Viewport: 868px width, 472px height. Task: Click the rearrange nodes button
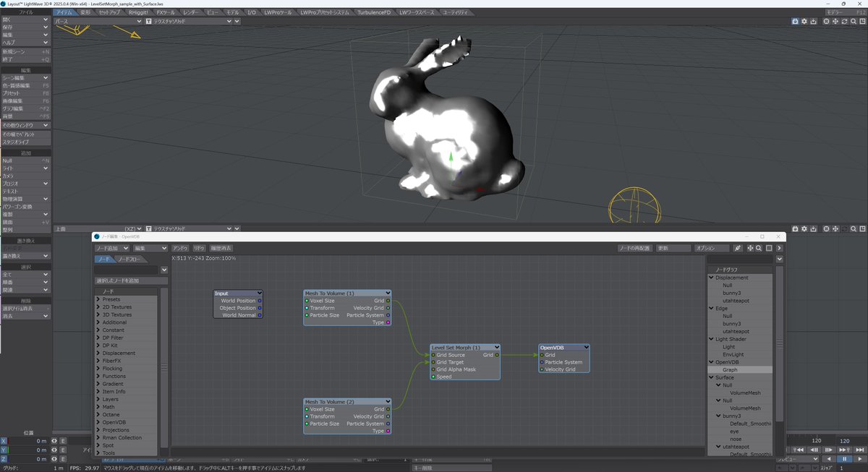click(x=636, y=248)
